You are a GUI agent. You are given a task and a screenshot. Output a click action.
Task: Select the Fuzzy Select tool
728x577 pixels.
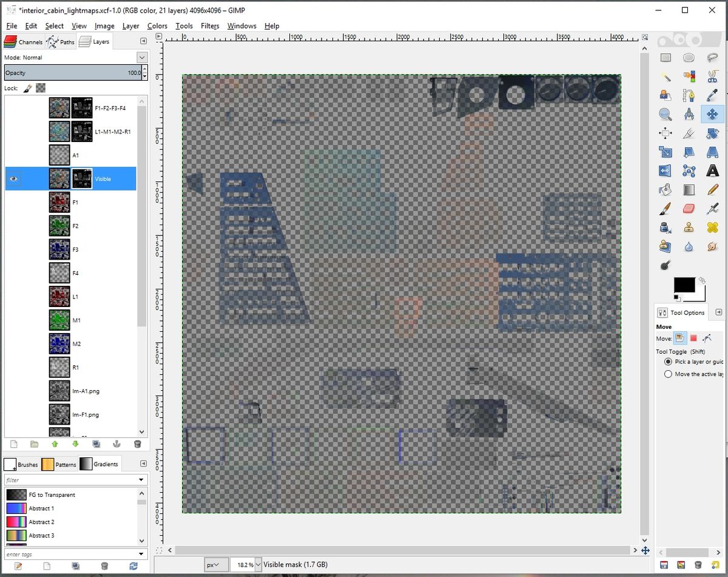tap(665, 76)
